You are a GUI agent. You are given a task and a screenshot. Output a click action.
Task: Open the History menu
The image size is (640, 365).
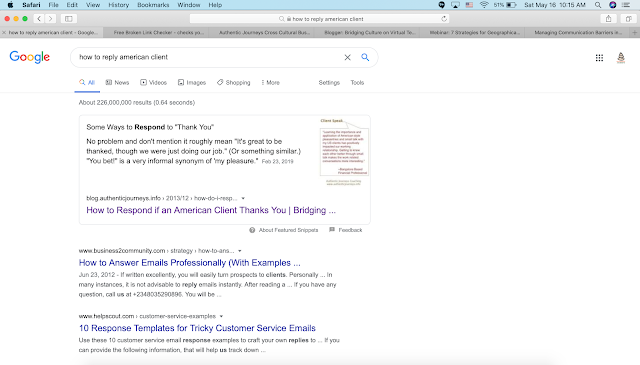click(x=118, y=5)
